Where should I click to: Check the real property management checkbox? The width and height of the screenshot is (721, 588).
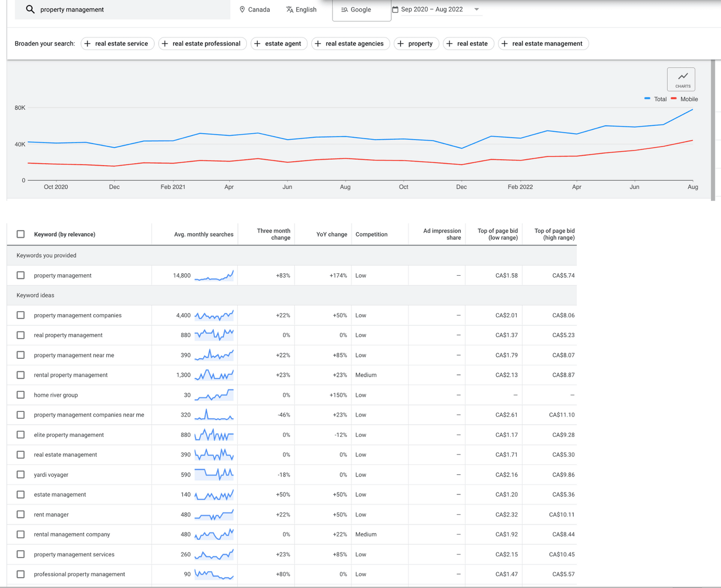[x=21, y=335]
